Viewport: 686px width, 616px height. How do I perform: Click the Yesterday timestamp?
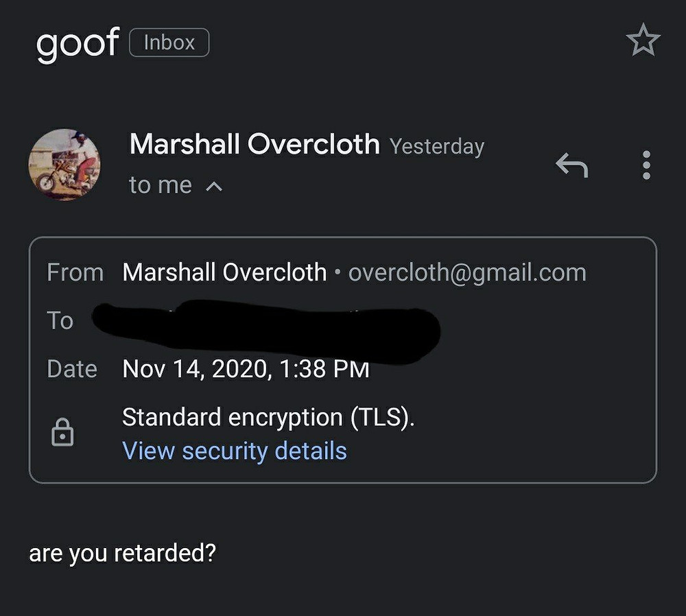(437, 147)
